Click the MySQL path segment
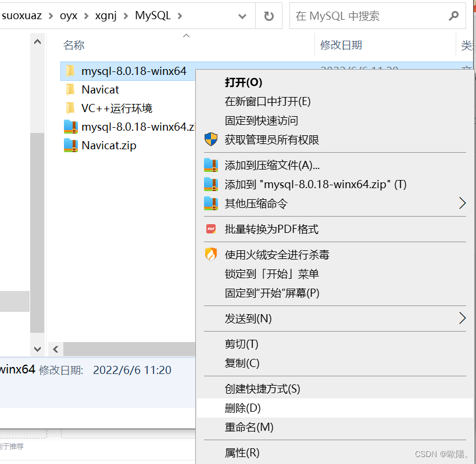The height and width of the screenshot is (464, 476). [153, 16]
